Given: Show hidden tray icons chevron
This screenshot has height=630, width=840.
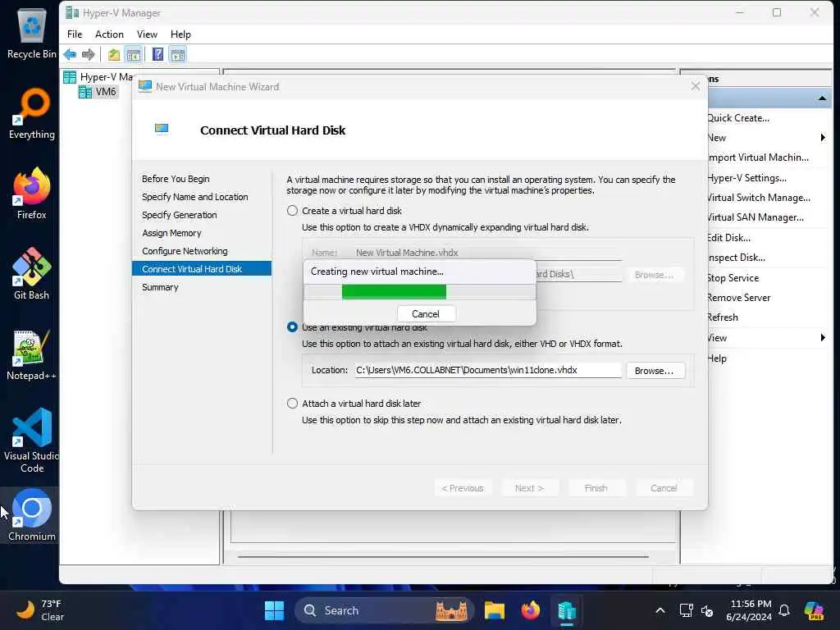Looking at the screenshot, I should 660,610.
